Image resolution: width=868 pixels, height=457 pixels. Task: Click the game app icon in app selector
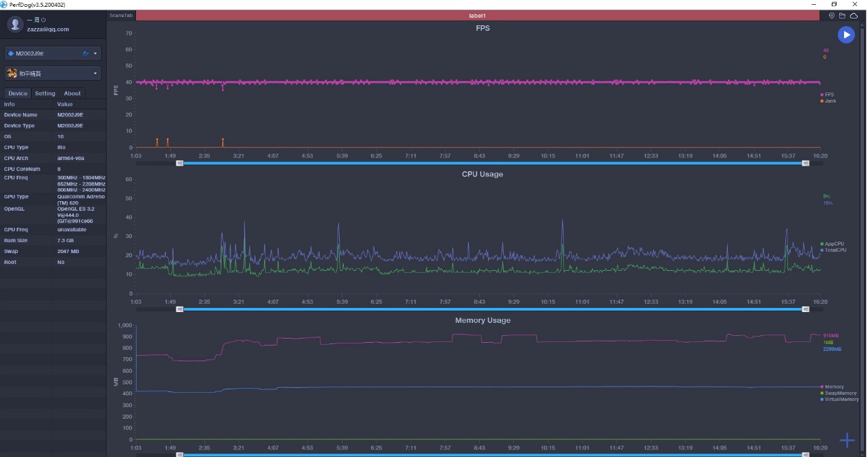12,73
